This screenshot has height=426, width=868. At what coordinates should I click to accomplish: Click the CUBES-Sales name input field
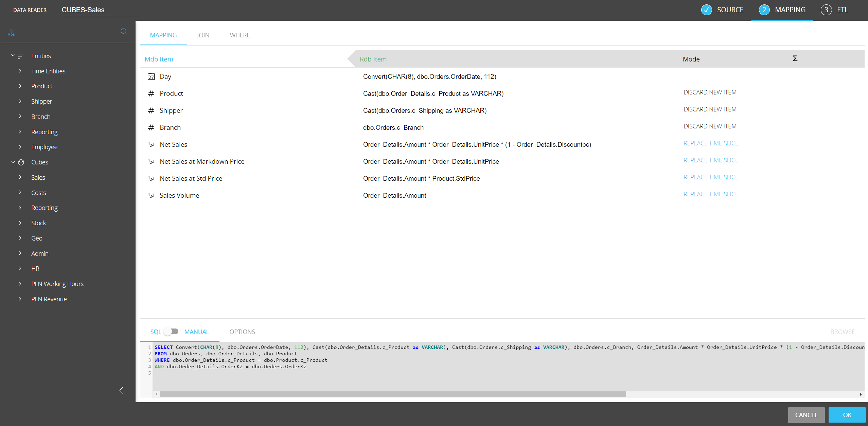[100, 10]
